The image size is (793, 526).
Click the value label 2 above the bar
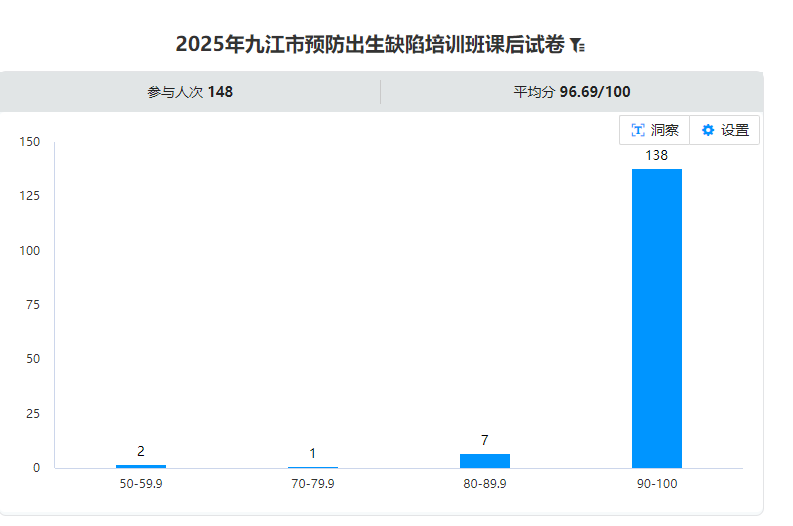click(x=141, y=451)
